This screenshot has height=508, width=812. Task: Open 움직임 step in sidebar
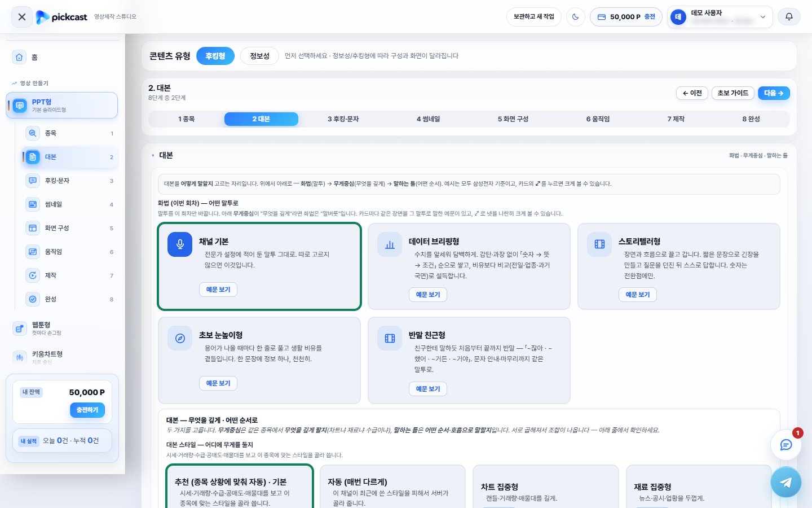[x=69, y=252]
